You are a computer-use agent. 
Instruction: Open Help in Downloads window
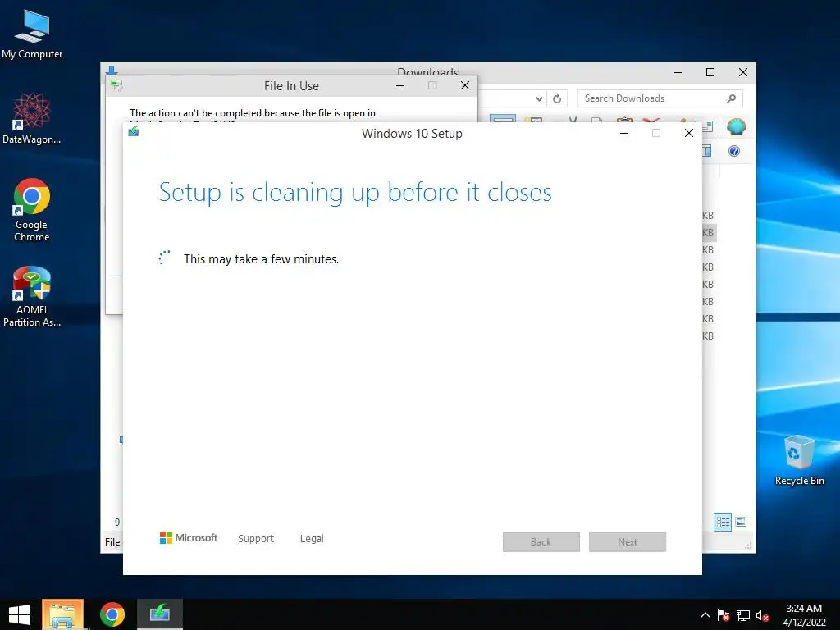[734, 151]
